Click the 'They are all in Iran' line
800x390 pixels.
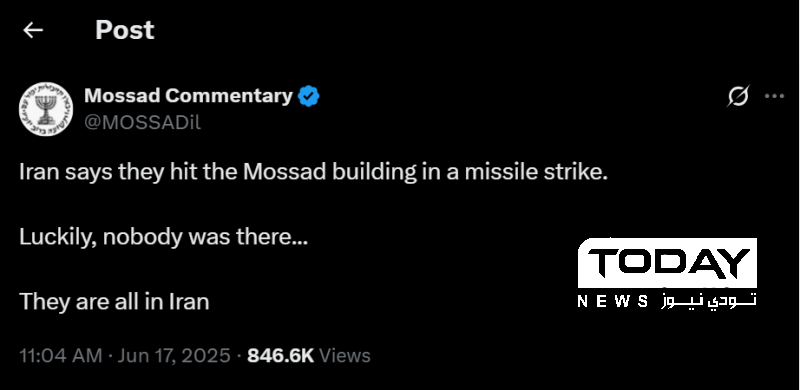(114, 302)
